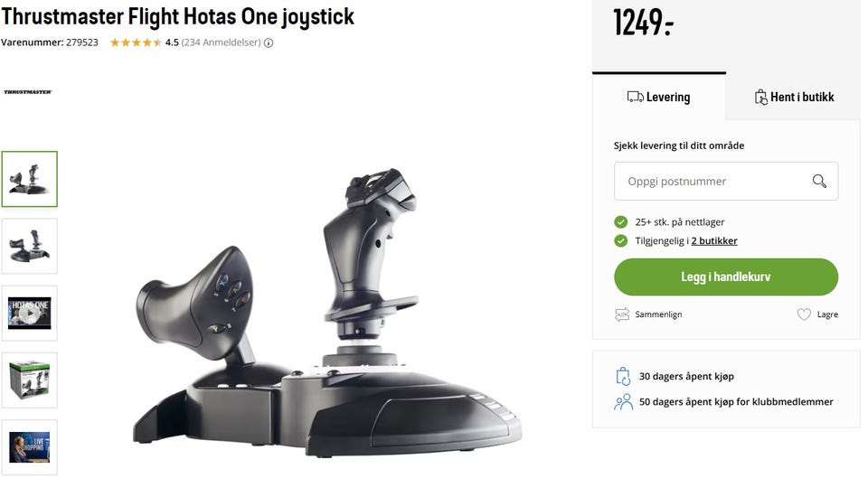Click the Sammenlign compare arrows icon
The image size is (868, 497).
pyautogui.click(x=622, y=314)
